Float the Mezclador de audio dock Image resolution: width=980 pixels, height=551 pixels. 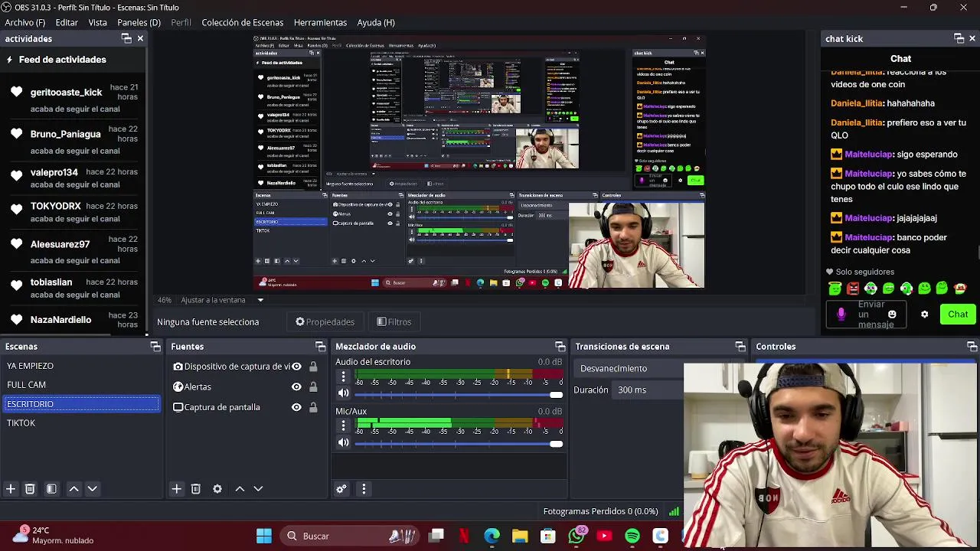[x=560, y=347]
